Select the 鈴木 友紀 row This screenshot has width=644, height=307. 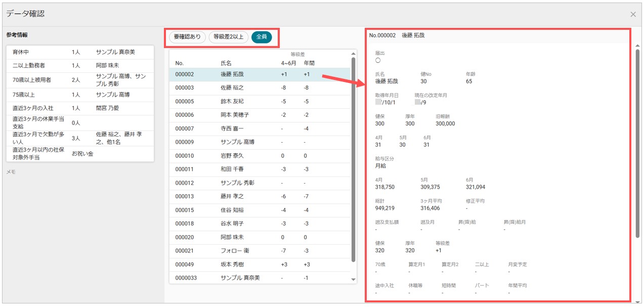[260, 102]
